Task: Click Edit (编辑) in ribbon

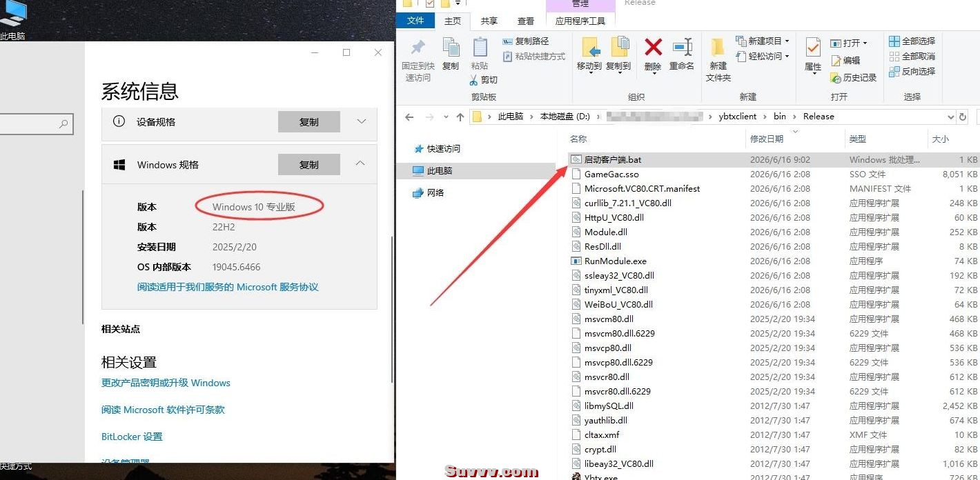Action: pyautogui.click(x=845, y=61)
